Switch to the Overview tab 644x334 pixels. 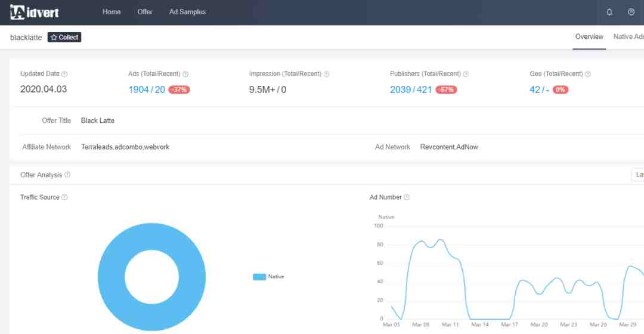click(589, 37)
